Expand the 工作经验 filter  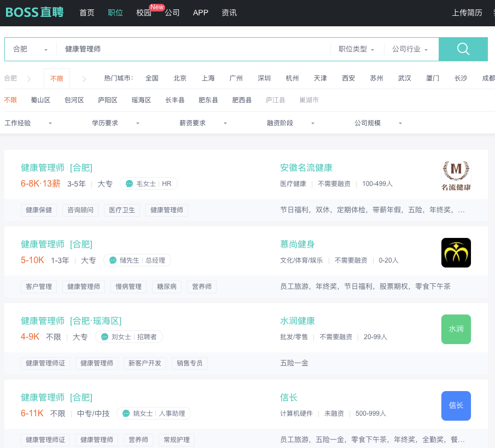(x=28, y=123)
